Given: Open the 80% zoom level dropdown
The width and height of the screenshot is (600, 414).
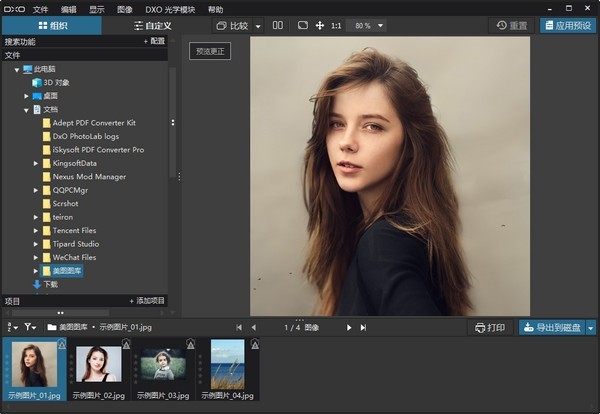Looking at the screenshot, I should tap(380, 25).
